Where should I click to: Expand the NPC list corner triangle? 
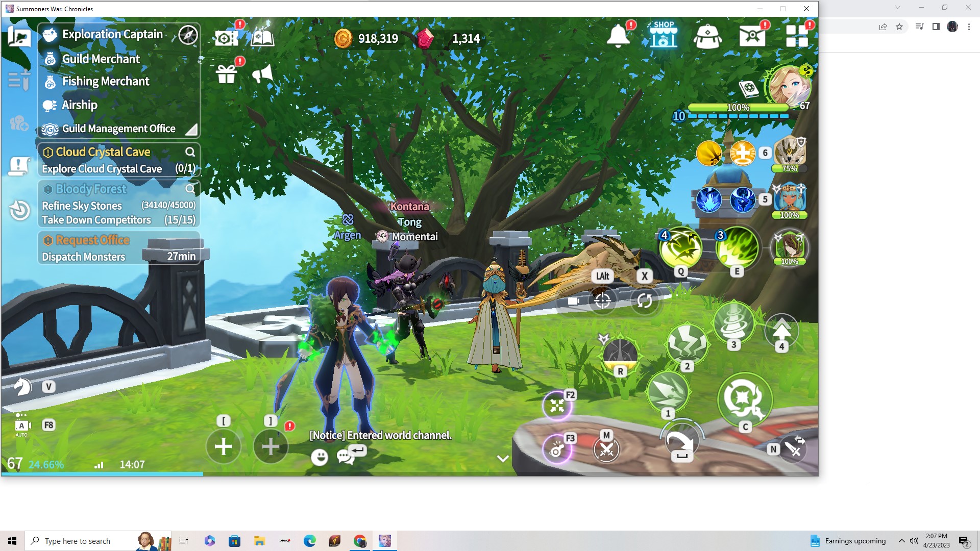pos(191,130)
